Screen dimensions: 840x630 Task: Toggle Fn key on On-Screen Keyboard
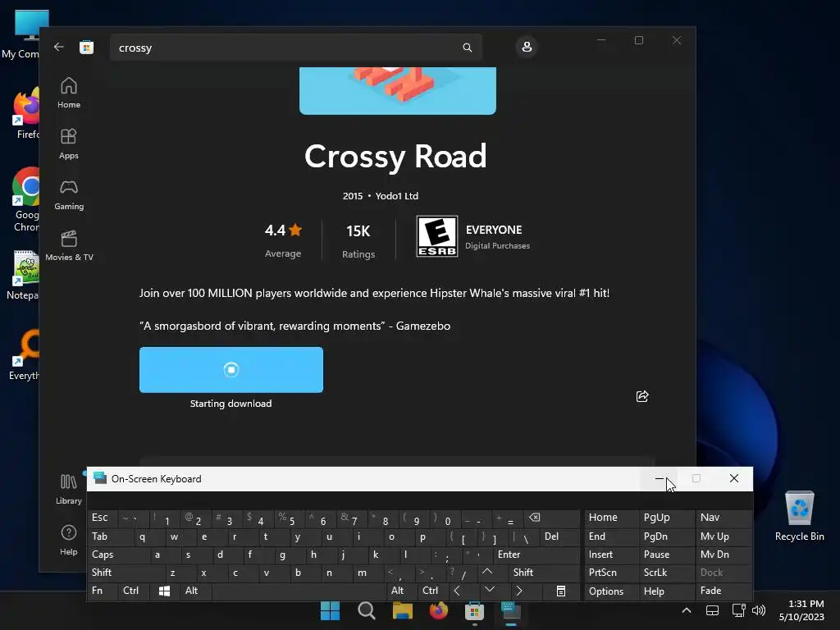(103, 591)
